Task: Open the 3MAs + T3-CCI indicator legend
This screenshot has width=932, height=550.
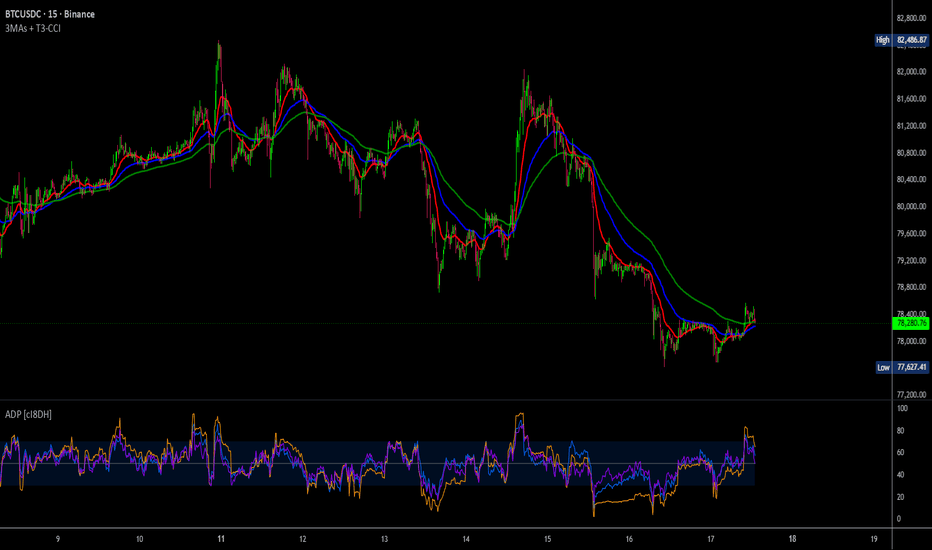Action: (x=33, y=28)
